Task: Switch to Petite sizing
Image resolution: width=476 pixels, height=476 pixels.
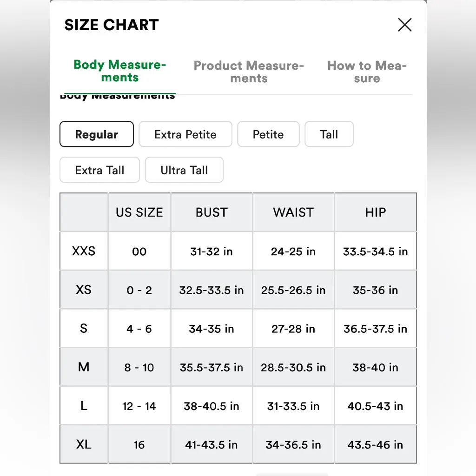Action: (268, 134)
